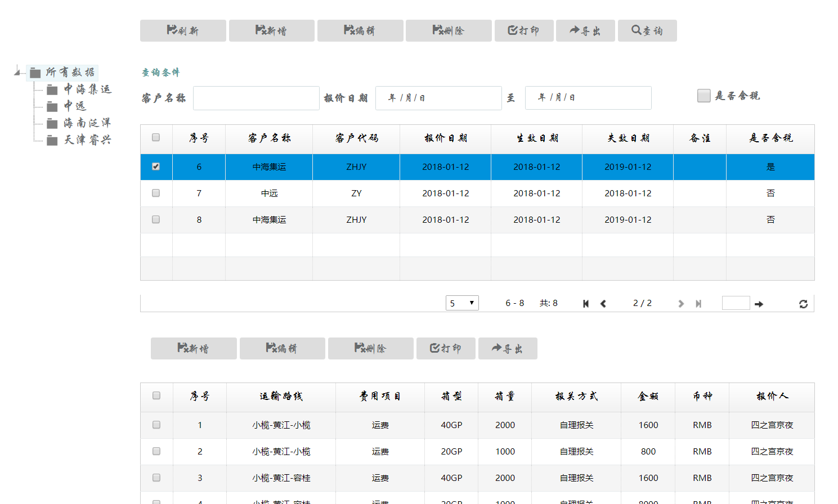The width and height of the screenshot is (838, 504).
Task: Click the lower 新增 add button
Action: point(194,348)
